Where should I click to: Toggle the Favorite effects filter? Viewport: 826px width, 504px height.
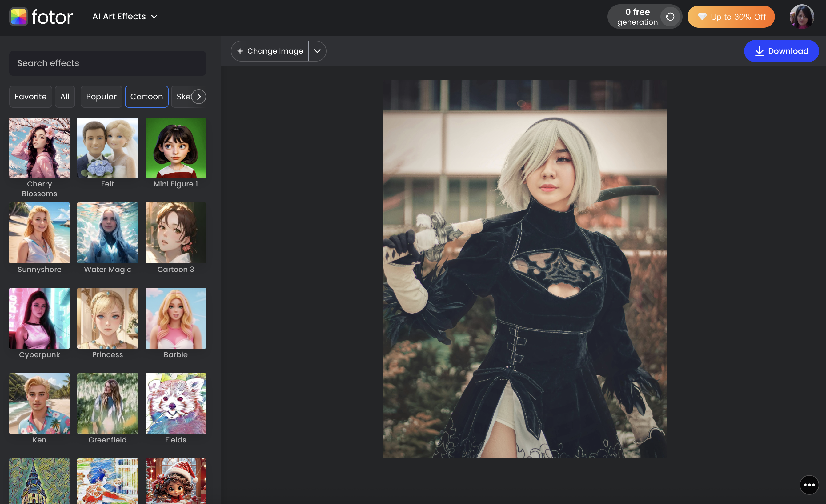(x=30, y=97)
